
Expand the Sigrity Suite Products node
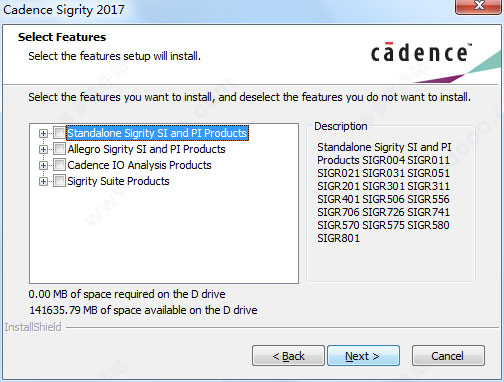43,181
